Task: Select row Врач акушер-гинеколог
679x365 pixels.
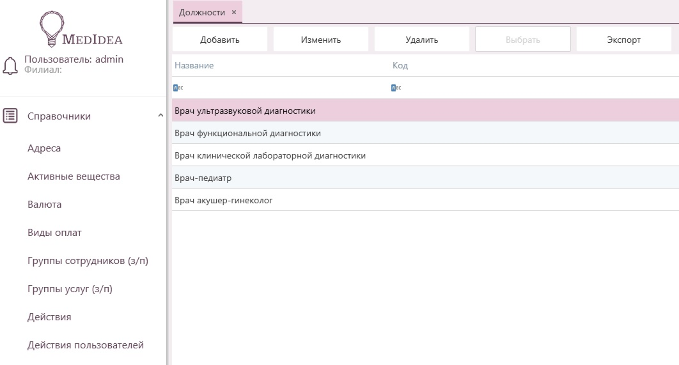Action: click(425, 200)
